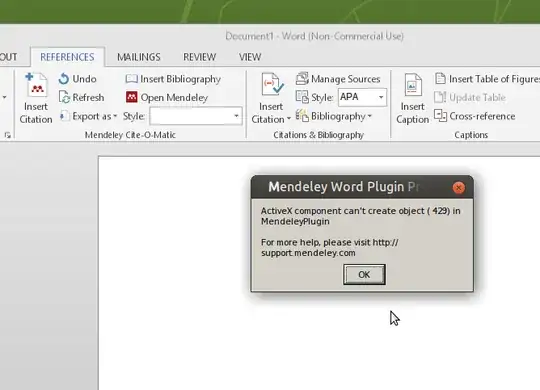The width and height of the screenshot is (540, 390).
Task: Open Manage Sources
Action: tap(338, 79)
